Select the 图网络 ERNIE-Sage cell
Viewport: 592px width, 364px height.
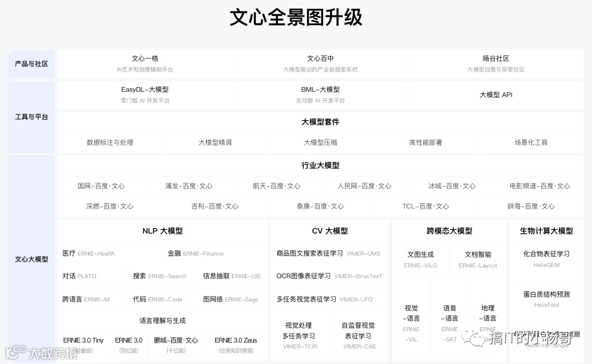point(233,299)
